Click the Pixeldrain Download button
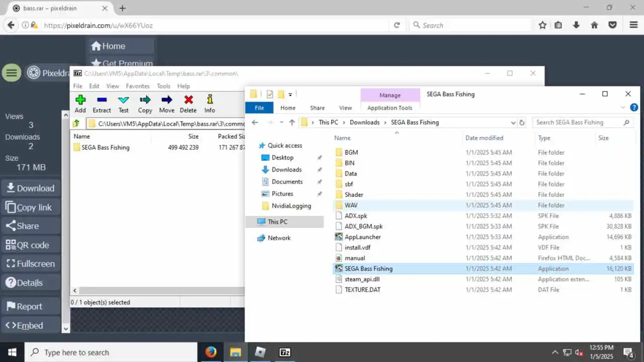This screenshot has height=362, width=644. pos(31,188)
